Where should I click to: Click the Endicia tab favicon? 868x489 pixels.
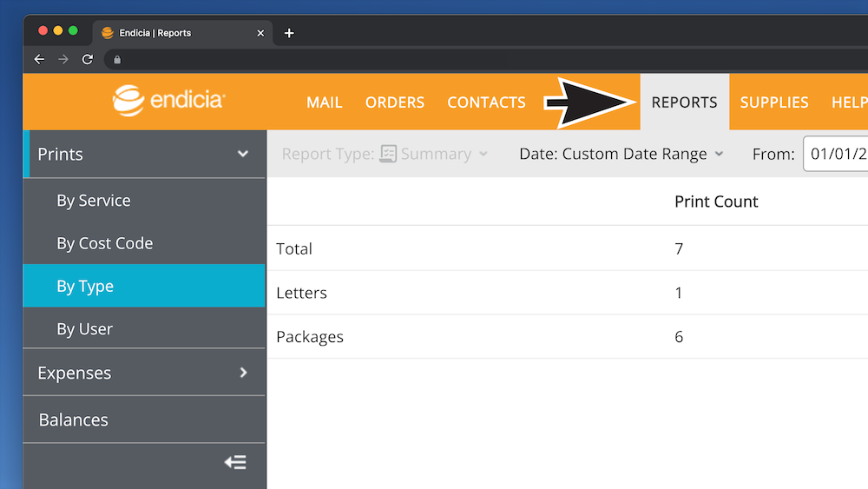click(108, 33)
